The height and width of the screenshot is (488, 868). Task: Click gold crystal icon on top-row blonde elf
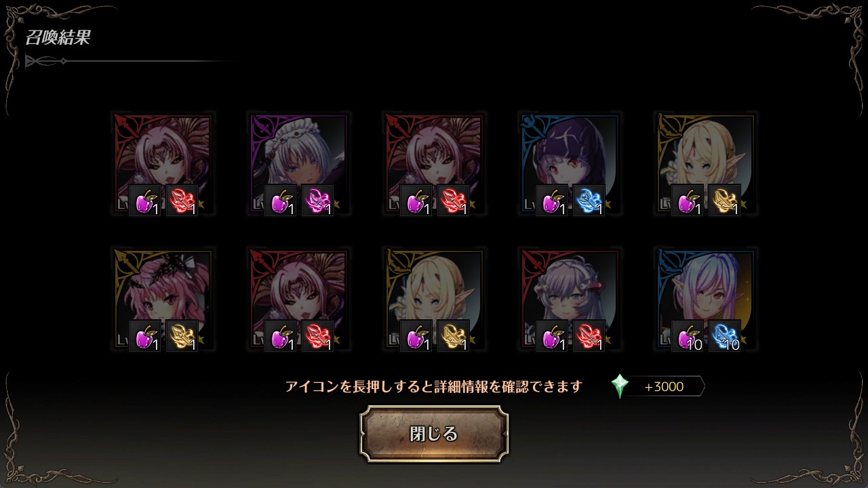724,200
